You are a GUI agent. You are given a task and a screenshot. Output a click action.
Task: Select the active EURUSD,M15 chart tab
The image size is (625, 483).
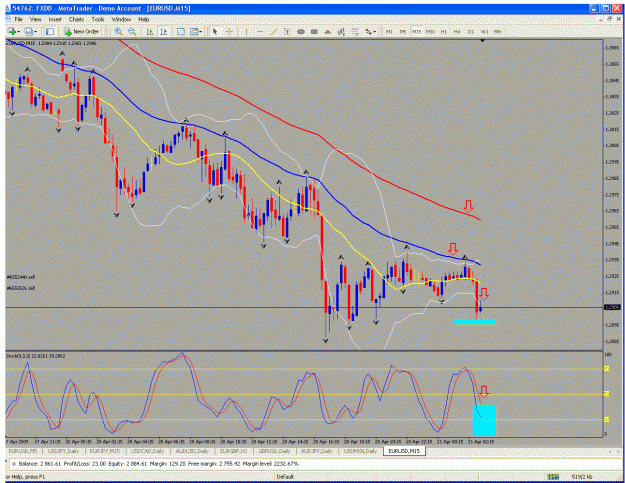pos(404,451)
